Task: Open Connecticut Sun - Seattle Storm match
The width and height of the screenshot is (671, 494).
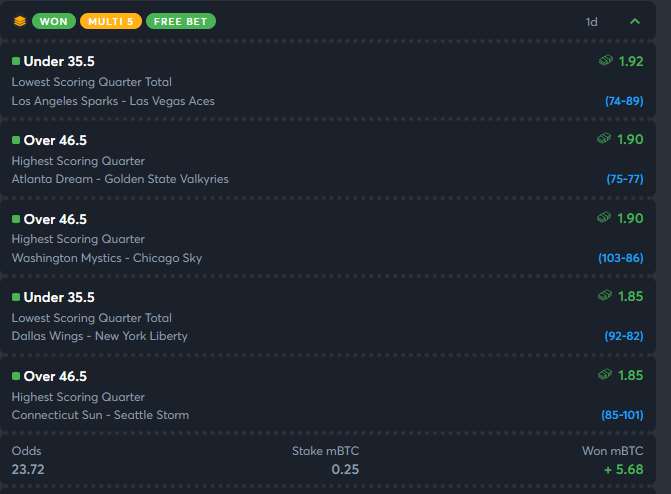Action: pos(100,415)
